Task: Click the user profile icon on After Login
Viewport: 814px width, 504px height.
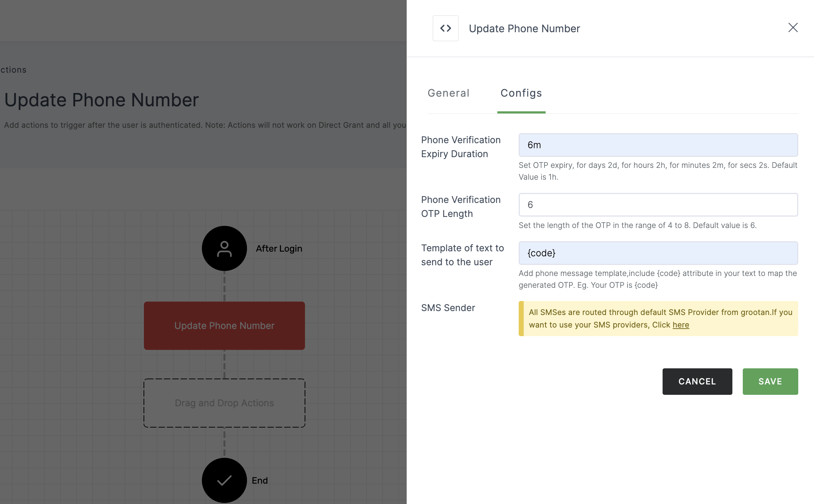Action: [224, 248]
